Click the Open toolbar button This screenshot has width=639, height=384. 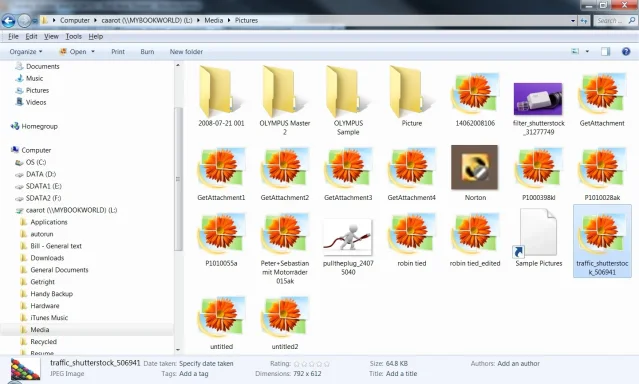click(73, 52)
